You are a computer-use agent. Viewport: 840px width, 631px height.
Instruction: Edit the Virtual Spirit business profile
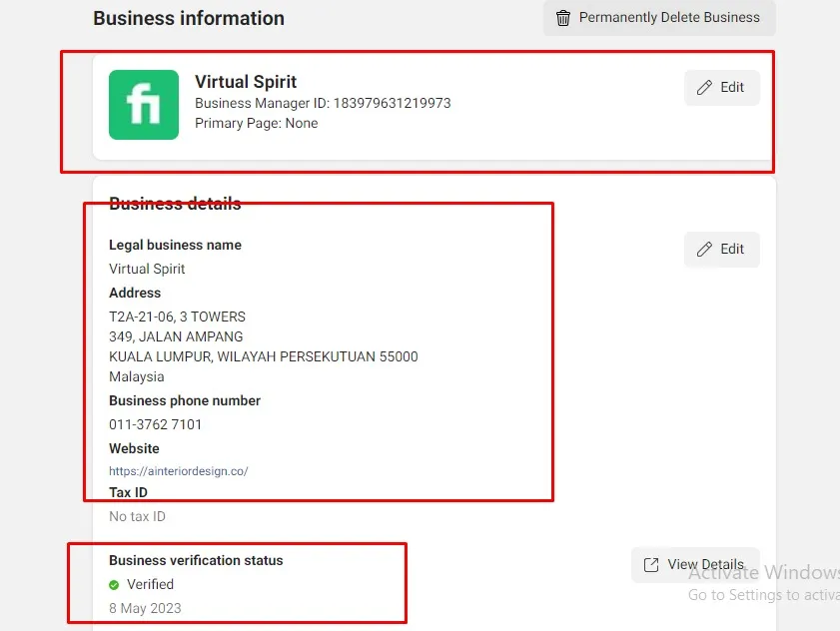point(721,87)
